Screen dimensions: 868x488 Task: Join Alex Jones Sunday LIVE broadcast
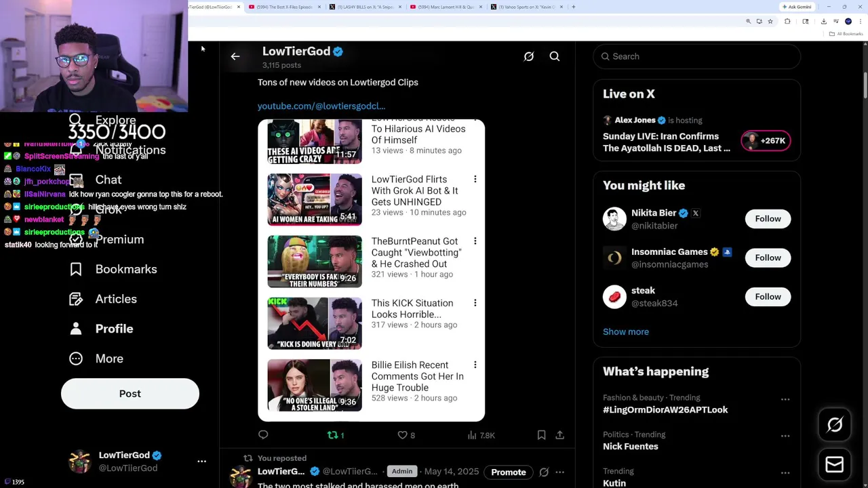(668, 142)
